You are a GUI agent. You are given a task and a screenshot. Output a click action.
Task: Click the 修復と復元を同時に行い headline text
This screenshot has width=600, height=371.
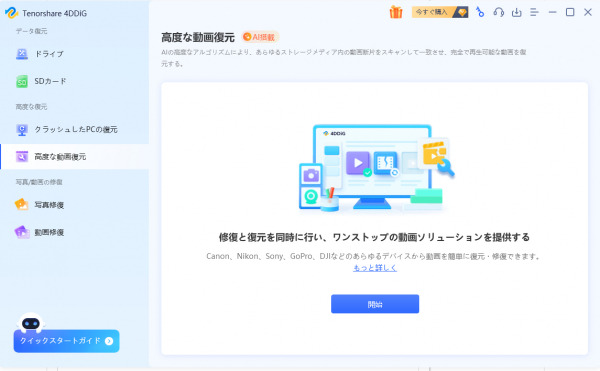374,237
